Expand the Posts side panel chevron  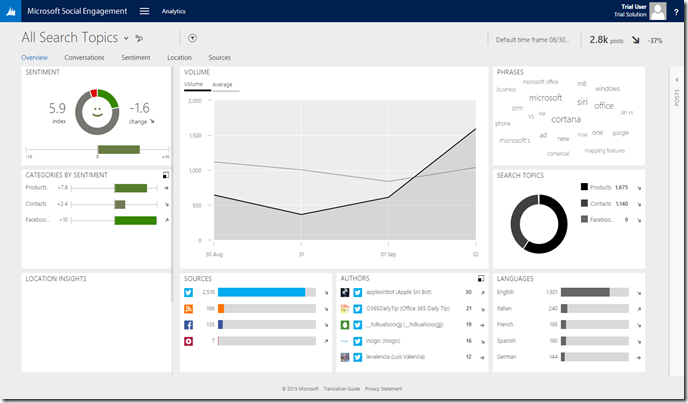pyautogui.click(x=677, y=80)
